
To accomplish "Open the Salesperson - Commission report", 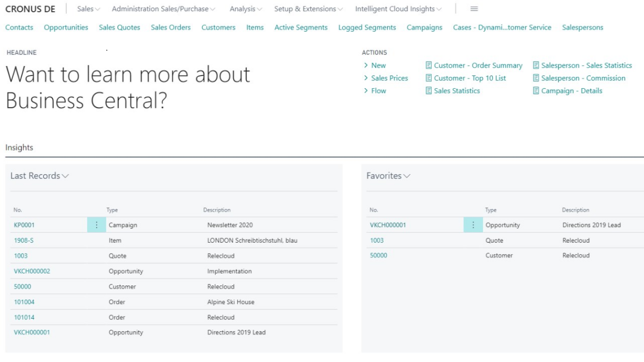I will pyautogui.click(x=583, y=78).
